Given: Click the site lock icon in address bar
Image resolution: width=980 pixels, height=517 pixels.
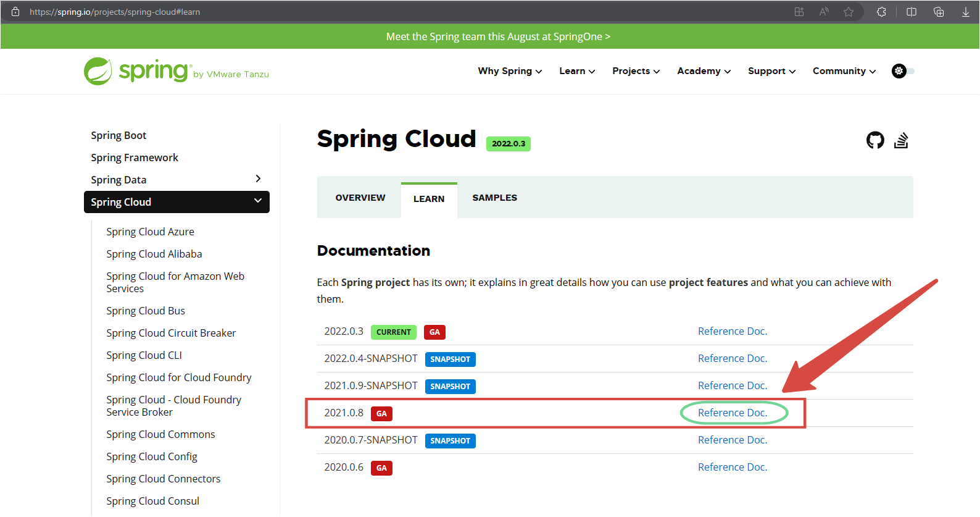Looking at the screenshot, I should click(15, 12).
